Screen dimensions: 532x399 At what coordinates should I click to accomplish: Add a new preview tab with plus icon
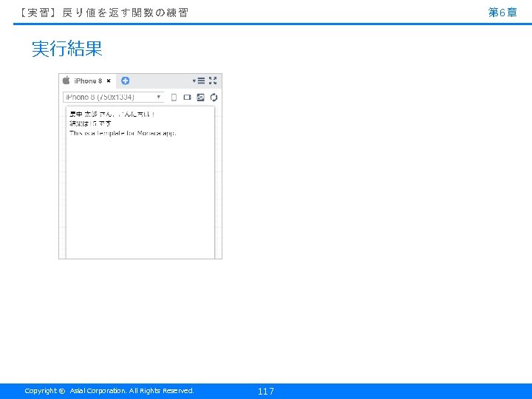(125, 81)
